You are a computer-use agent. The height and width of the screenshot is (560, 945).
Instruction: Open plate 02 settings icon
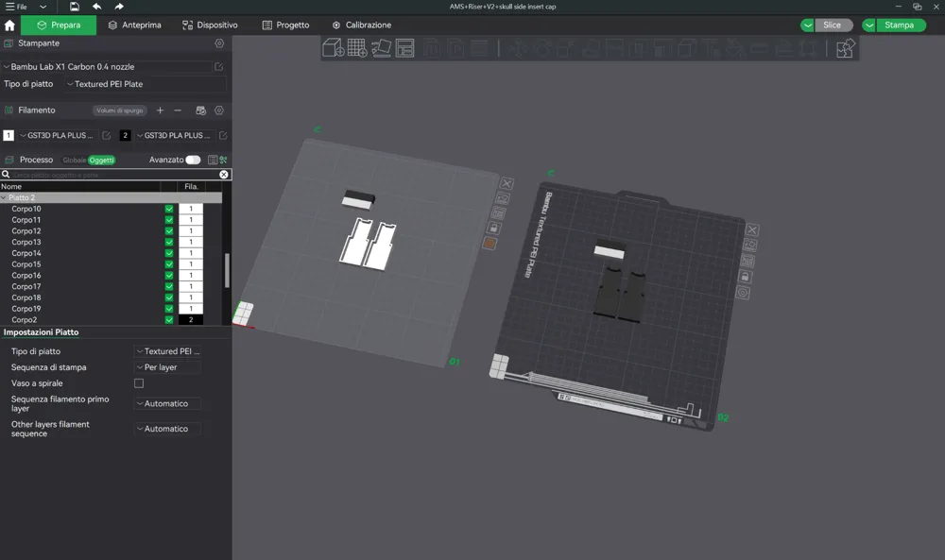coord(743,293)
